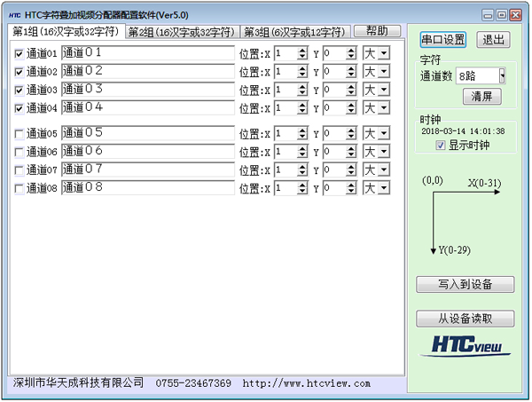Increase the X position for 通道08

(302, 185)
